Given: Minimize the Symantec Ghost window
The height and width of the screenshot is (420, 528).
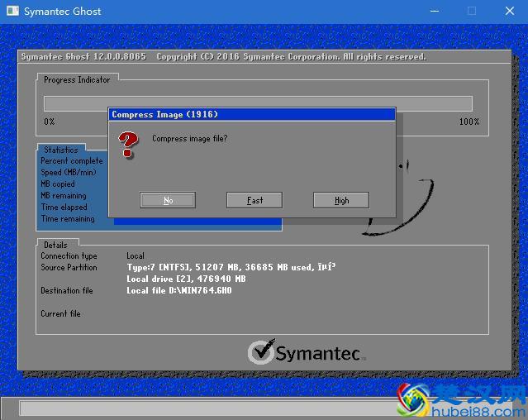Looking at the screenshot, I should (434, 12).
